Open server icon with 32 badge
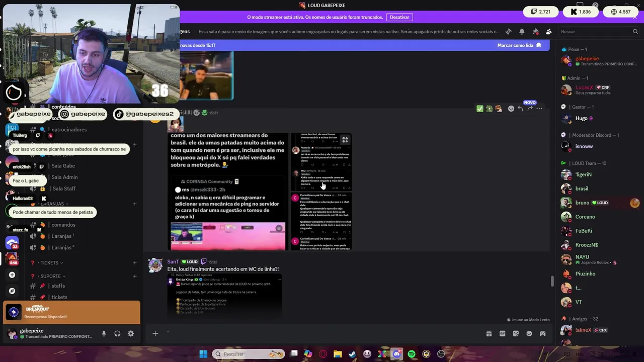 coord(12,243)
